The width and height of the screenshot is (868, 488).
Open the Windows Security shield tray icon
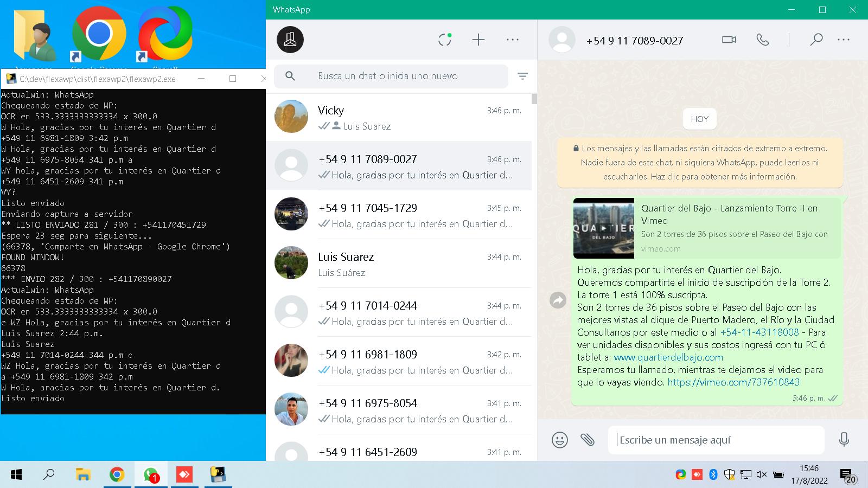point(729,474)
